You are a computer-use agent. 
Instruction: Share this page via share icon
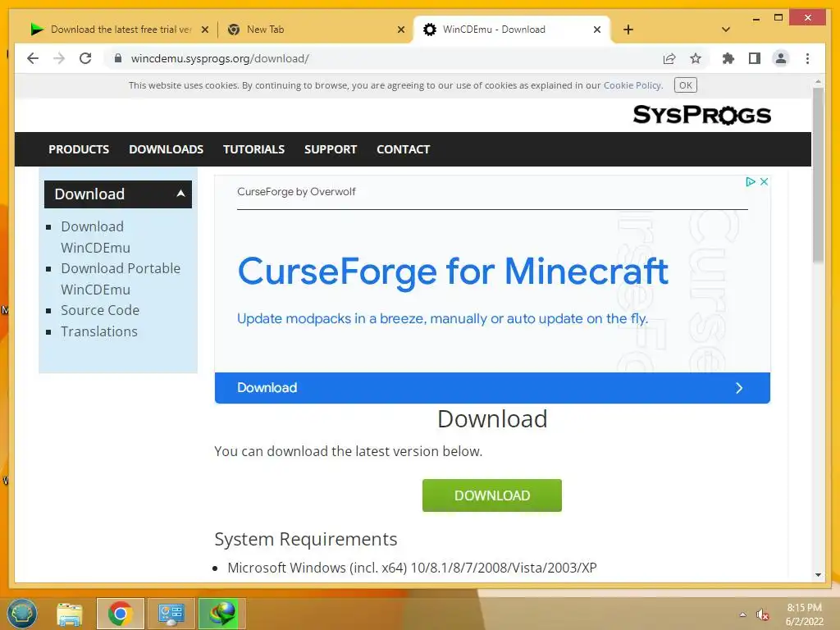coord(669,58)
